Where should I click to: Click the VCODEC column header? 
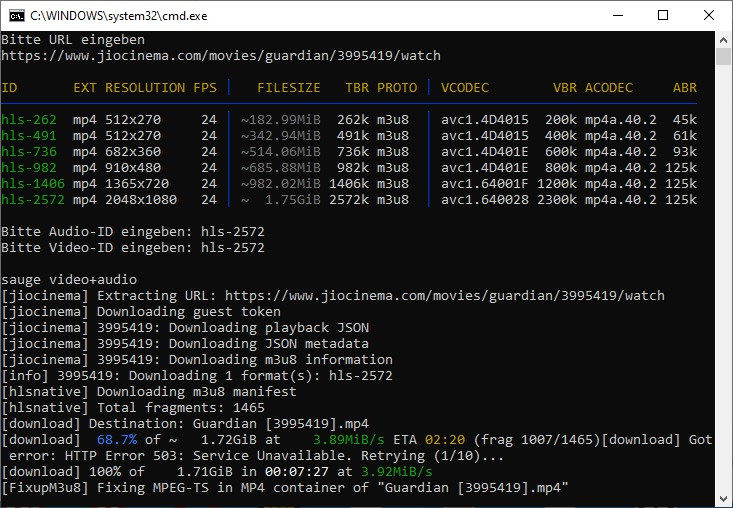pyautogui.click(x=465, y=88)
